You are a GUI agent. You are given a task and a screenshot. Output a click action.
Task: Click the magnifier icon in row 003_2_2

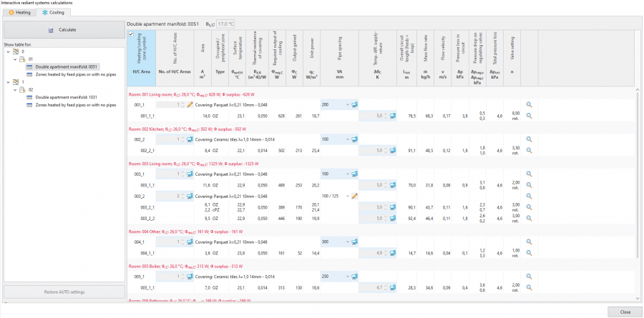[530, 219]
